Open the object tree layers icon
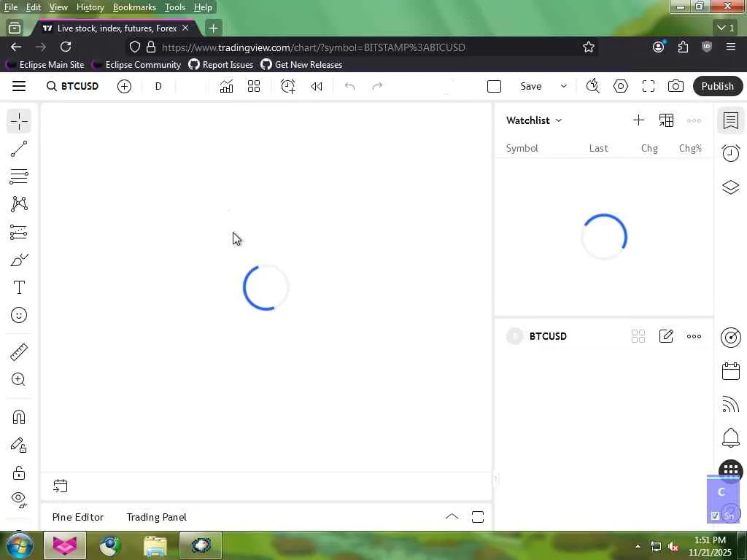 click(x=731, y=187)
